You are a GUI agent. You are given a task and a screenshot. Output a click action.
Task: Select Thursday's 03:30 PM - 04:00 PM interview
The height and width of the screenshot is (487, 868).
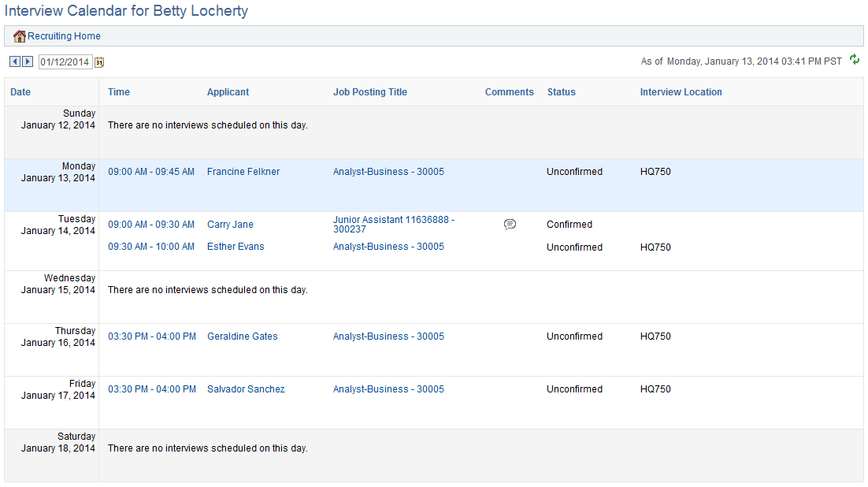(152, 336)
